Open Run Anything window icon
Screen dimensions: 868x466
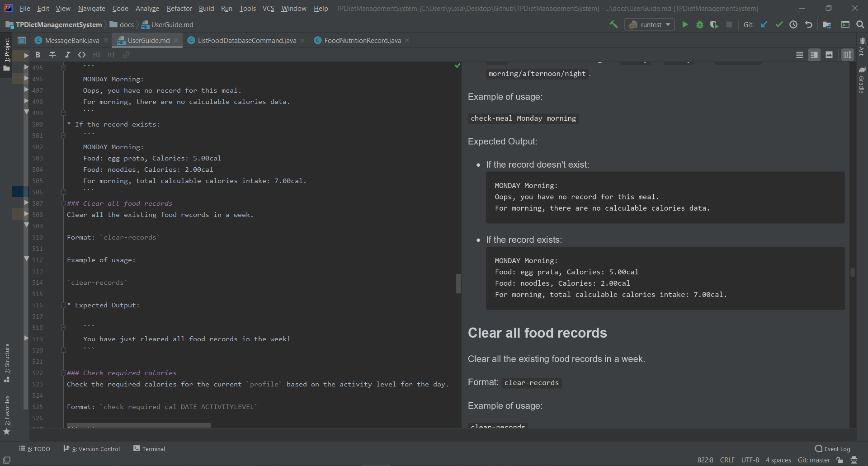pyautogui.click(x=845, y=24)
